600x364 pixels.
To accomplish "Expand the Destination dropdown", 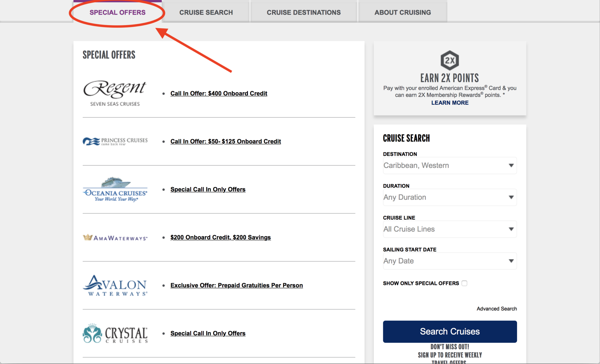I will pyautogui.click(x=450, y=165).
